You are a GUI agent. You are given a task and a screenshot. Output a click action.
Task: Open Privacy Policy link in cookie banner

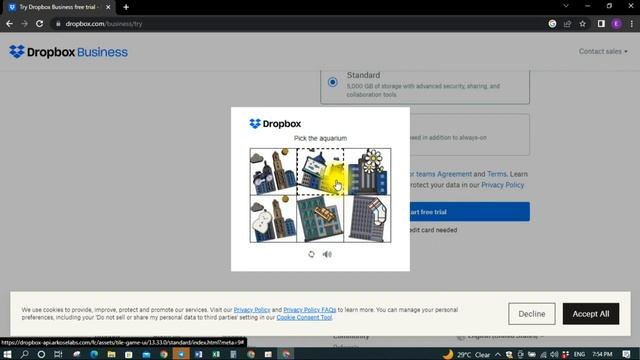coord(252,310)
